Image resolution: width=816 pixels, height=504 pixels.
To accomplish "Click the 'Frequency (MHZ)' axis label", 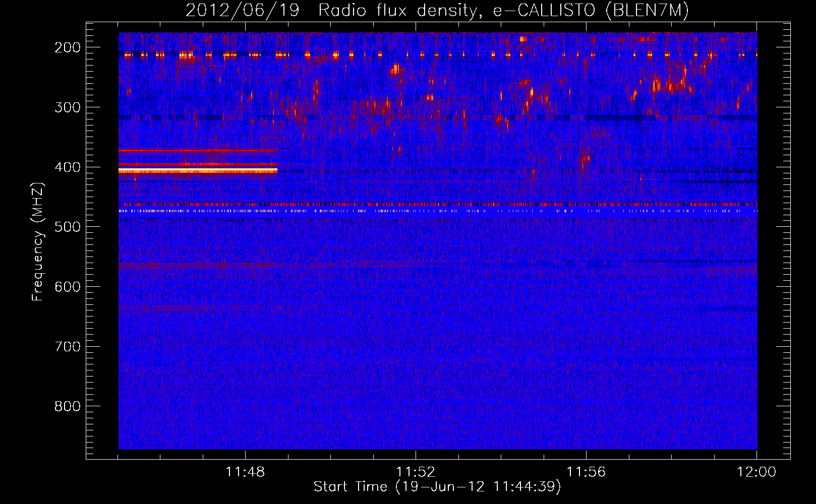I will click(x=38, y=241).
